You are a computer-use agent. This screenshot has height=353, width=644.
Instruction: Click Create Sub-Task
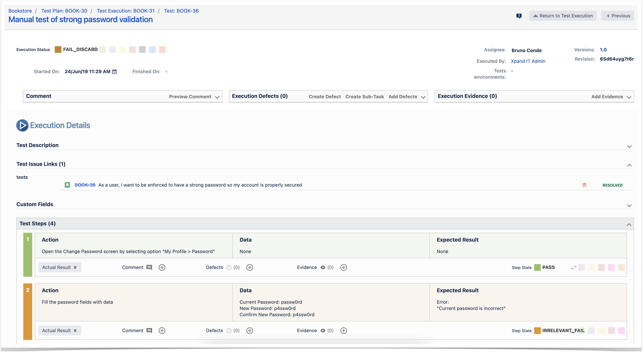click(x=365, y=97)
